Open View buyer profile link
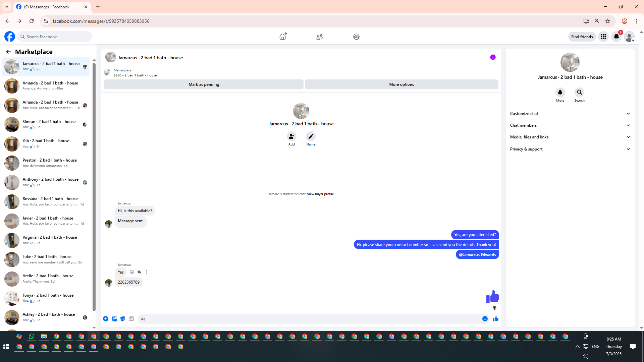 (x=320, y=194)
